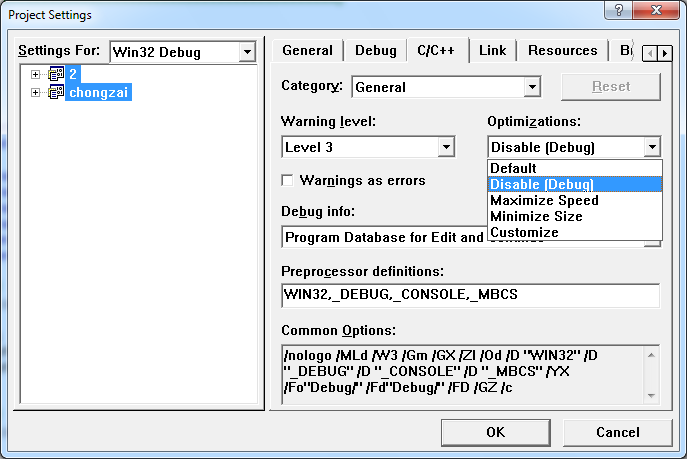
Task: Click the project icon next to '2'
Action: point(56,74)
